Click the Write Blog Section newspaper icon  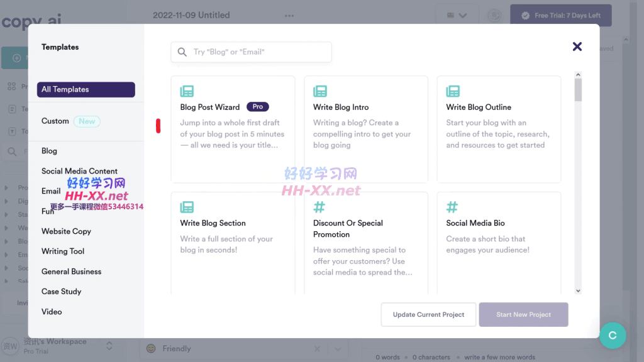(x=187, y=207)
